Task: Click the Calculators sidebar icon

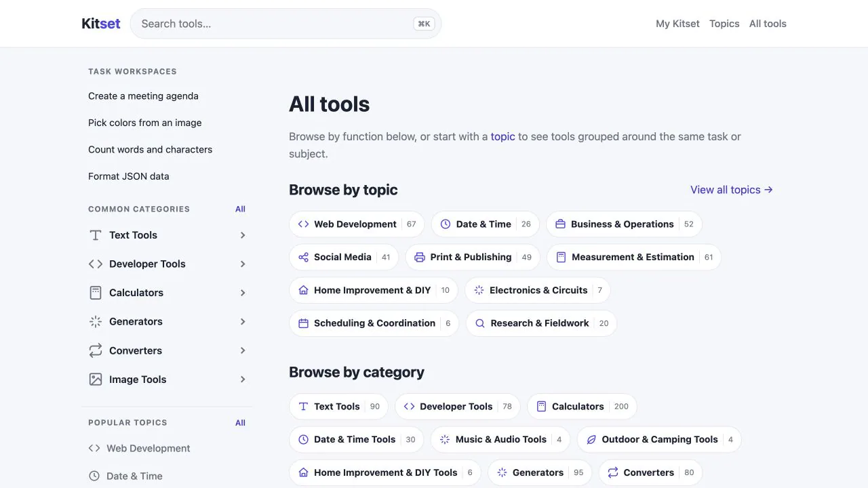Action: point(96,293)
